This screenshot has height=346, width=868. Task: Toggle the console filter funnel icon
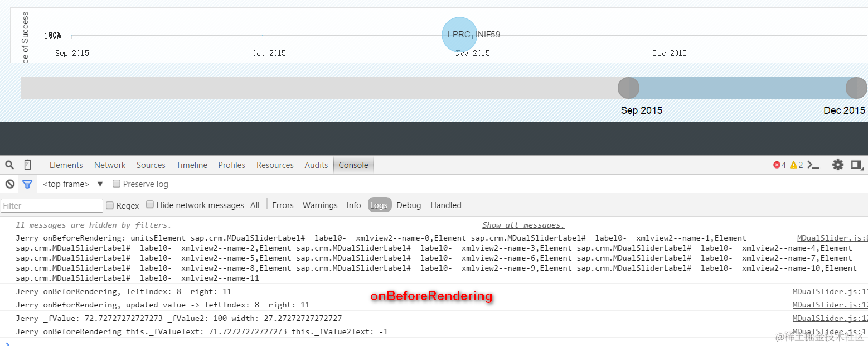[27, 184]
